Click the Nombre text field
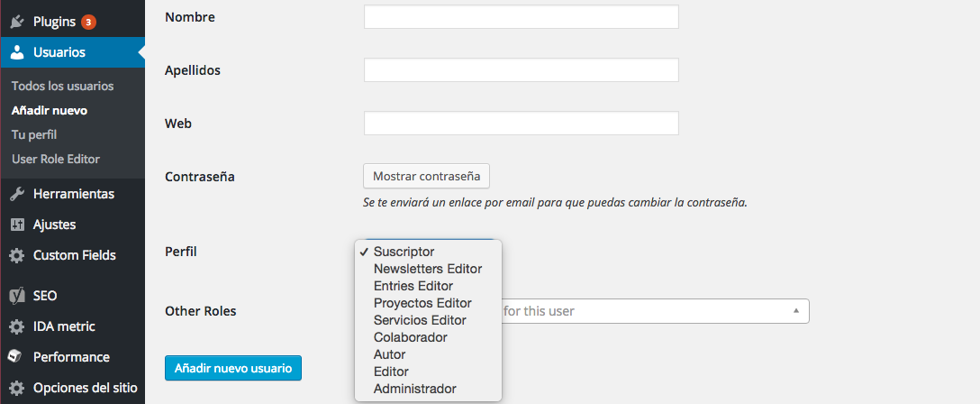This screenshot has width=980, height=404. (x=522, y=17)
